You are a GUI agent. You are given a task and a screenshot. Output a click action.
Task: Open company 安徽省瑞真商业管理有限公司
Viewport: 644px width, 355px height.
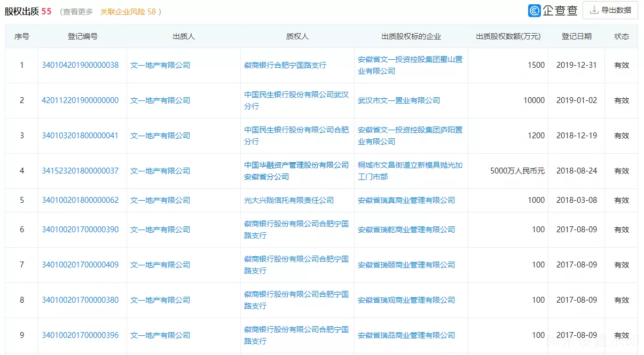point(406,200)
